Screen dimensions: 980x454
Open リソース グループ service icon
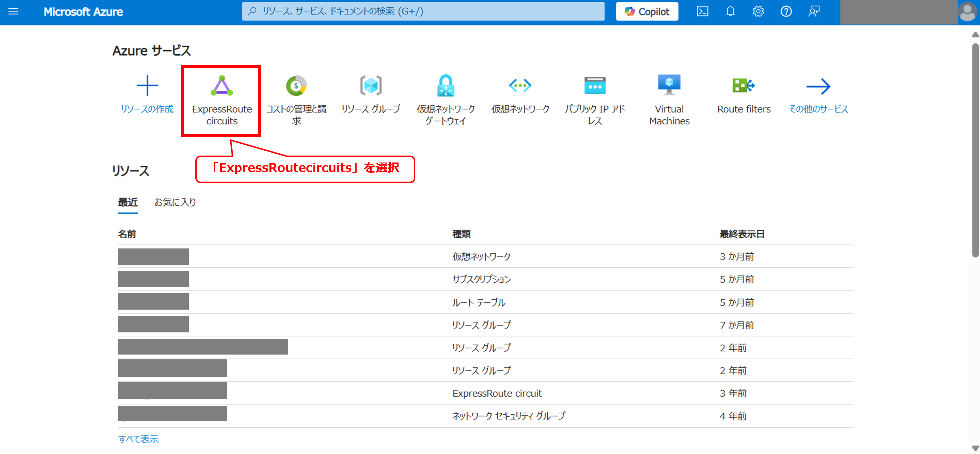pos(370,86)
